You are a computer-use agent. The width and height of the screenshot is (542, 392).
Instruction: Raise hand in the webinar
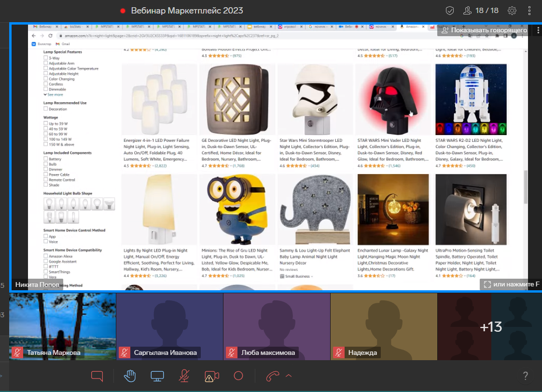click(130, 376)
